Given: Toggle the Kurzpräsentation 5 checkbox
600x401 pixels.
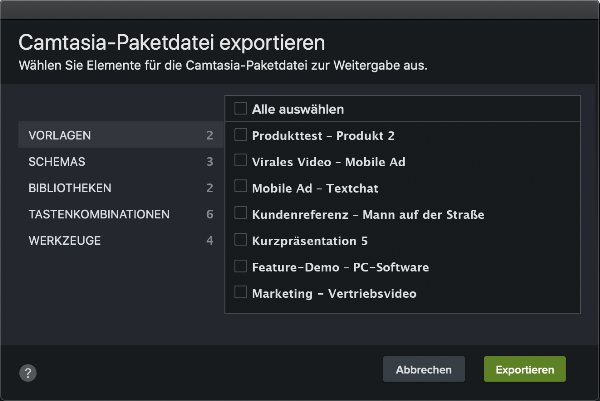Looking at the screenshot, I should click(240, 240).
